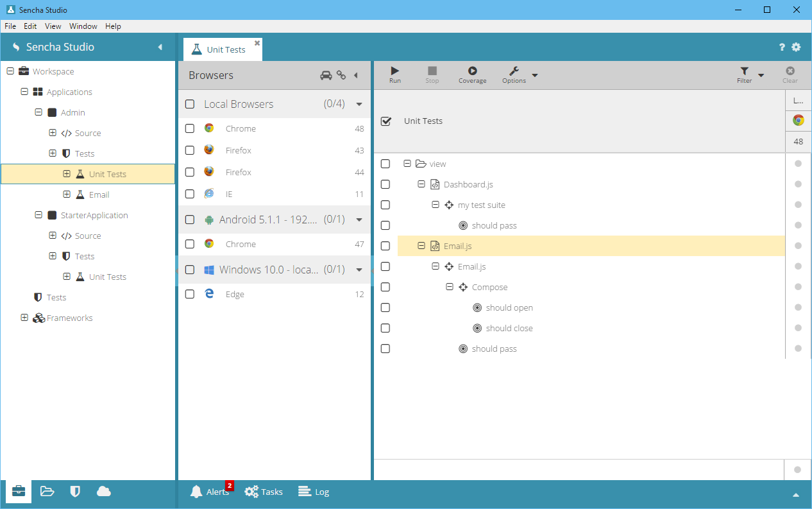Select the cloud icon in bottom bar
The width and height of the screenshot is (812, 509).
[103, 491]
